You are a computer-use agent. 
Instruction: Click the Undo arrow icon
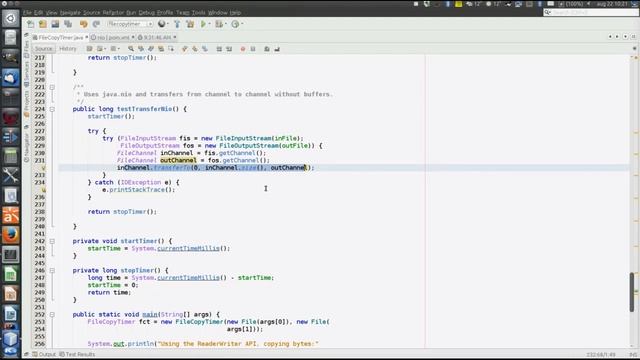point(84,24)
